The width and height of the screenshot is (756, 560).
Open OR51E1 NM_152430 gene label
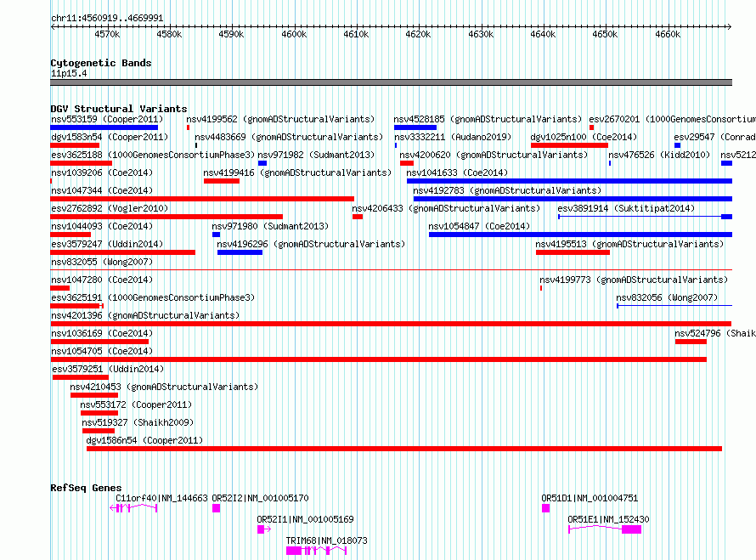click(608, 519)
